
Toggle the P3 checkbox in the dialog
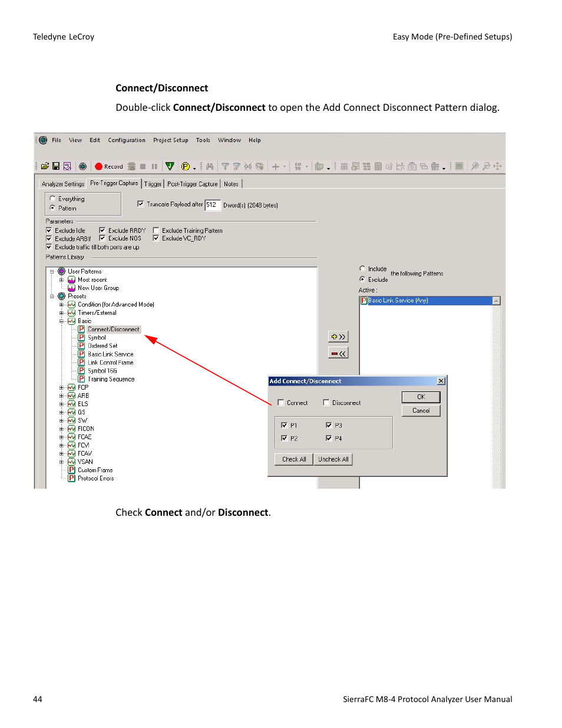[x=329, y=425]
